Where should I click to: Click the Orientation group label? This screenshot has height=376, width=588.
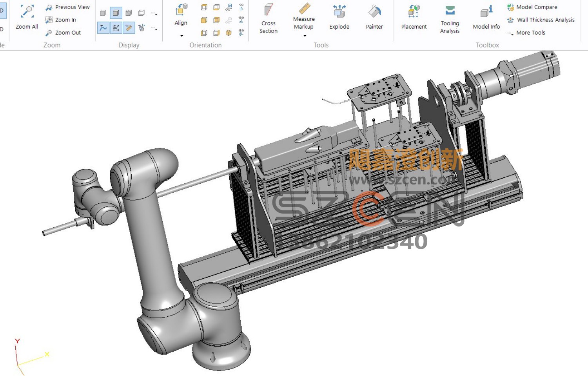205,45
